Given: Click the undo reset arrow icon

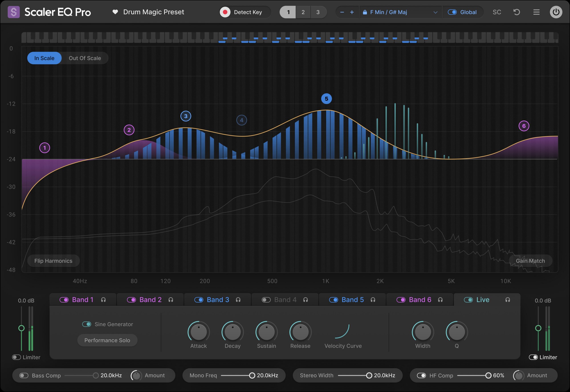Looking at the screenshot, I should (x=517, y=12).
